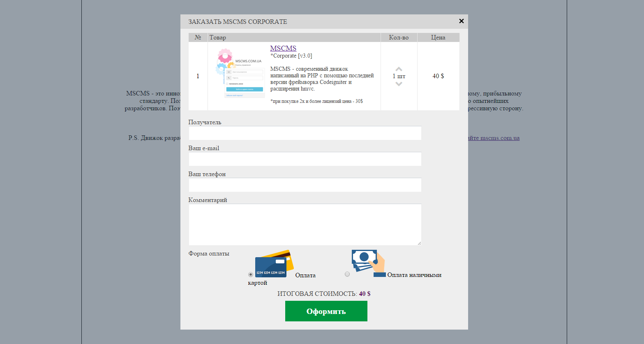The width and height of the screenshot is (644, 344).
Task: Click the cash in hand payment icon
Action: click(x=369, y=263)
